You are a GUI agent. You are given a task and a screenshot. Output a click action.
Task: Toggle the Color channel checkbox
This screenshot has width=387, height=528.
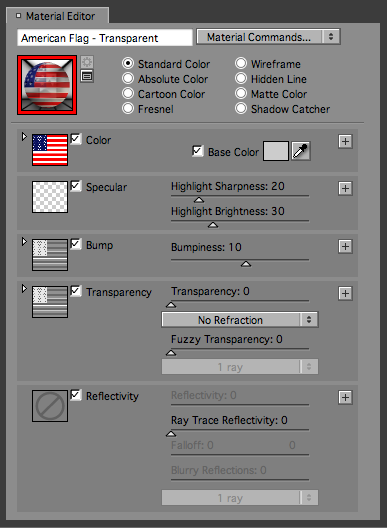76,139
